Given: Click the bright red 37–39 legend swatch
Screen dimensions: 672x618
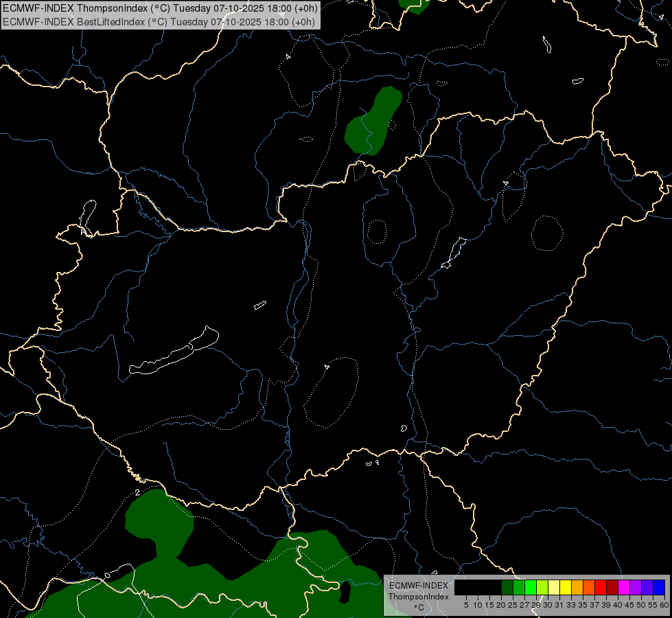Looking at the screenshot, I should pyautogui.click(x=601, y=587).
